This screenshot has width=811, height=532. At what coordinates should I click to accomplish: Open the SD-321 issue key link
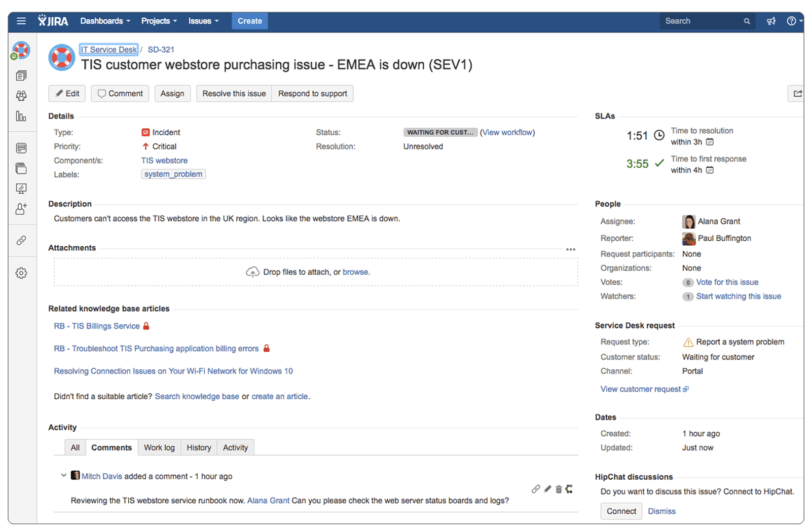tap(161, 50)
